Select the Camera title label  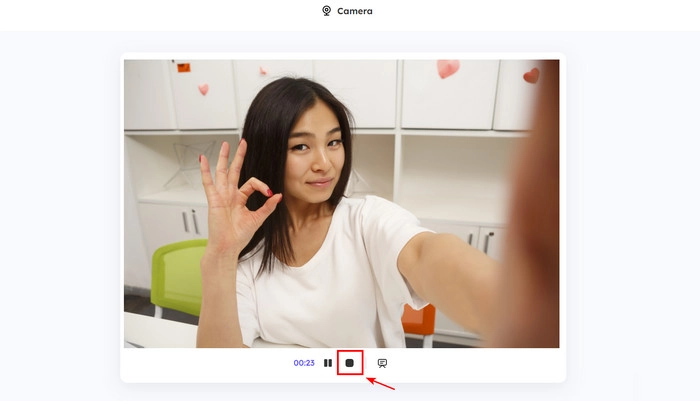coord(354,11)
